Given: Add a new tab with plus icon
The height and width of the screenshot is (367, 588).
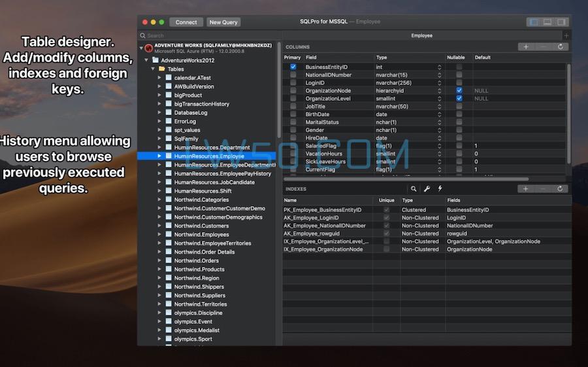Looking at the screenshot, I should click(x=566, y=36).
